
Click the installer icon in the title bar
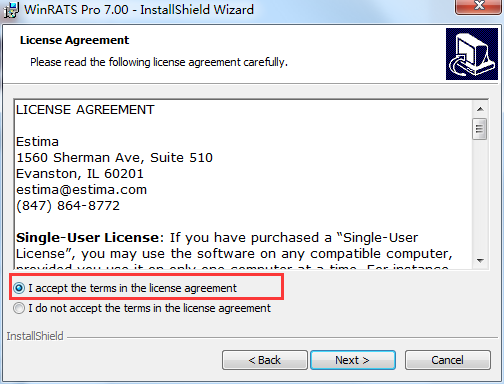[x=11, y=10]
